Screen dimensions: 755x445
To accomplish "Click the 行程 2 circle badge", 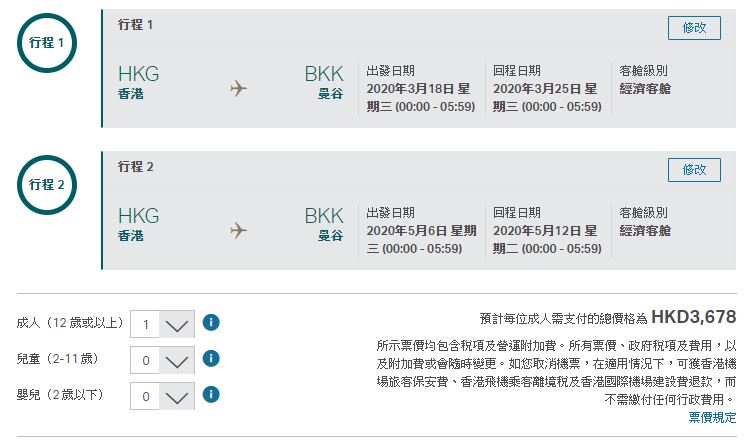I will click(47, 185).
